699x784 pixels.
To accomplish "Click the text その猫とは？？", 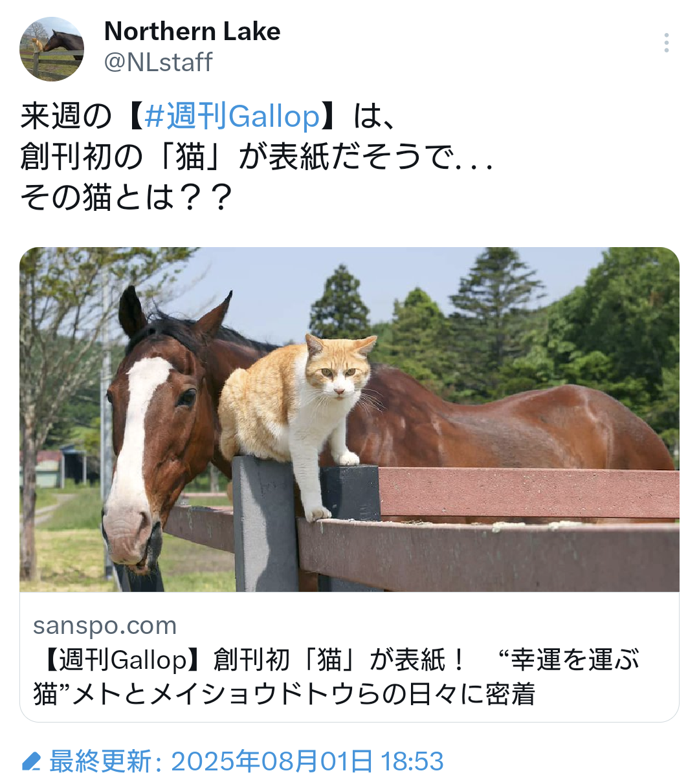I will coord(126,197).
